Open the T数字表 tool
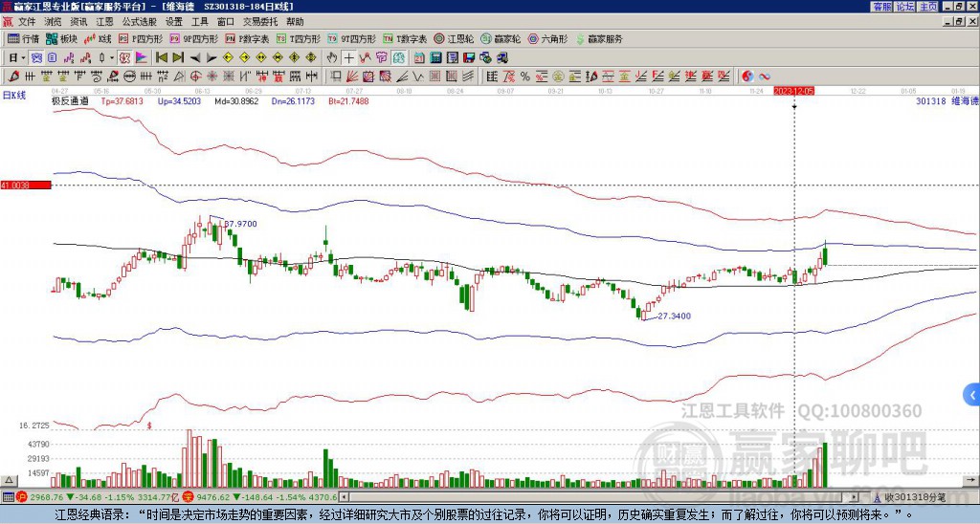This screenshot has width=980, height=524. (405, 38)
